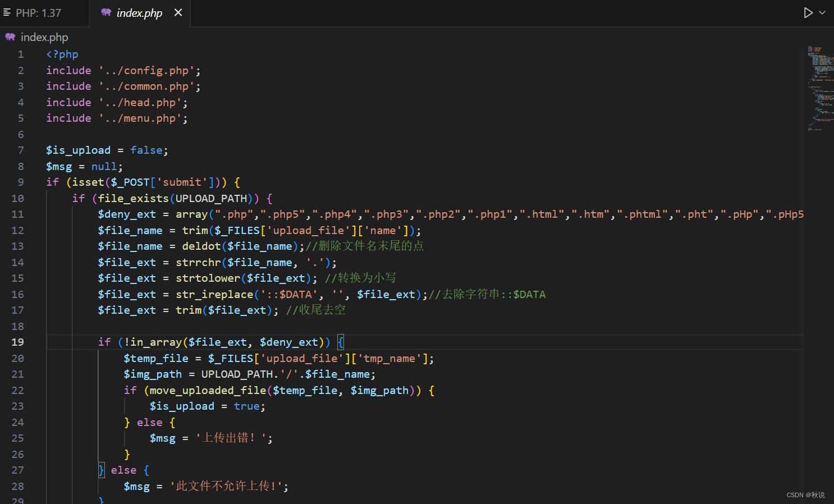Screen dimensions: 834x504
Task: Click the code minimap overview
Action: tap(820, 88)
